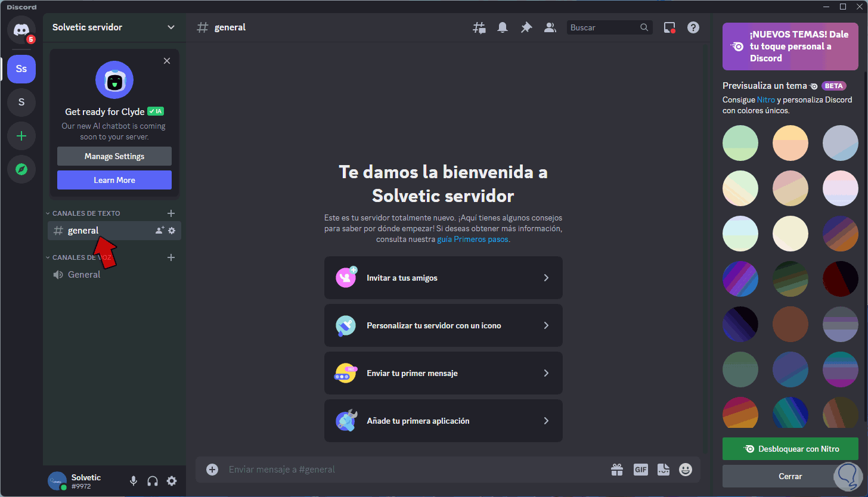Join the General voice channel

pyautogui.click(x=114, y=275)
